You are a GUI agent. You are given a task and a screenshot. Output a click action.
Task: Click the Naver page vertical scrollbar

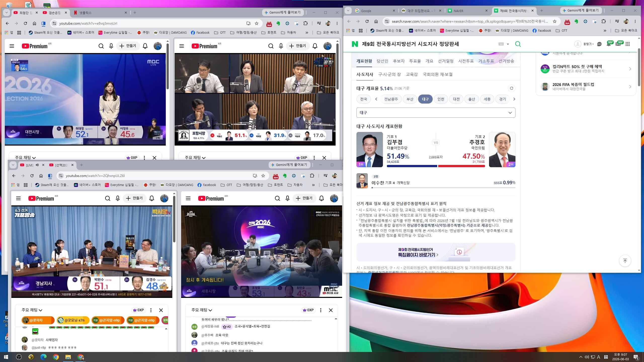click(639, 67)
